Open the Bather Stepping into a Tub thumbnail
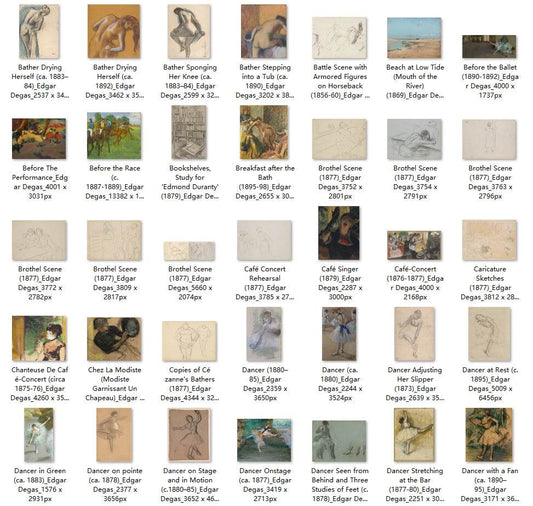Image resolution: width=533 pixels, height=506 pixels. click(264, 31)
